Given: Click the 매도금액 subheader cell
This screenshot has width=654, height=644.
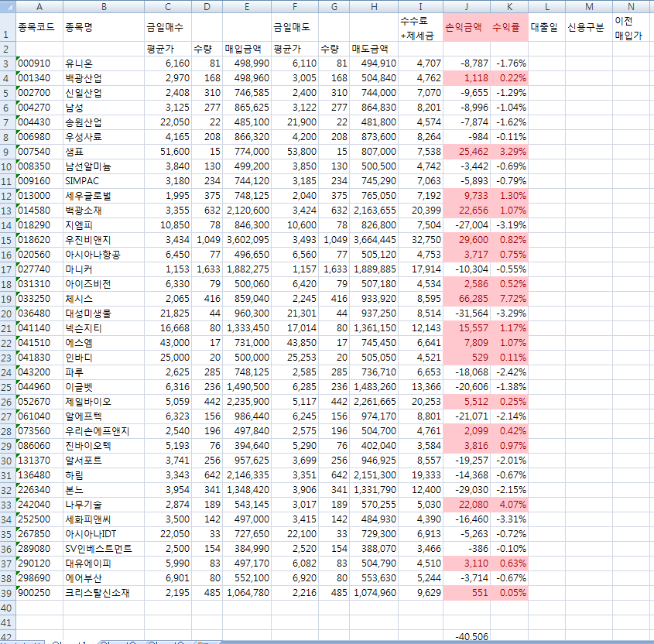Looking at the screenshot, I should click(x=374, y=49).
